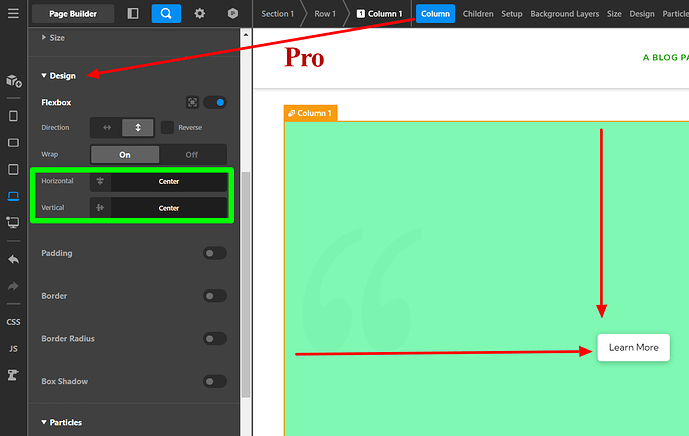
Task: Click the Learn More button
Action: 633,347
